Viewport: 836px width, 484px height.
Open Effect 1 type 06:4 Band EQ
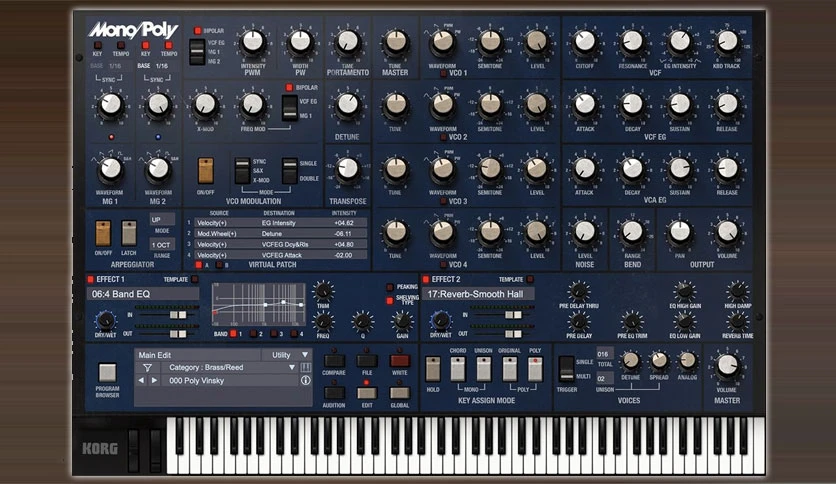click(143, 294)
